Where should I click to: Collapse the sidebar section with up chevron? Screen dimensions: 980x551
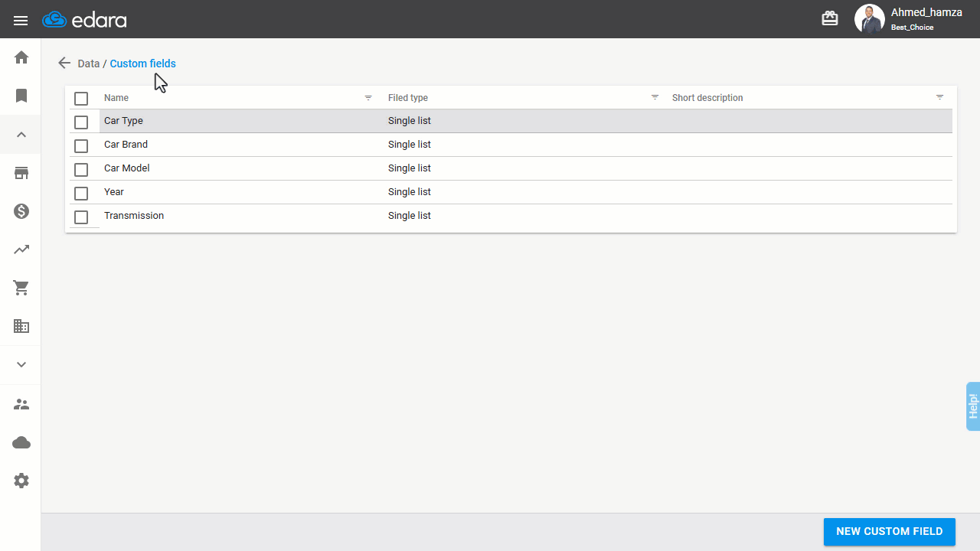21,135
